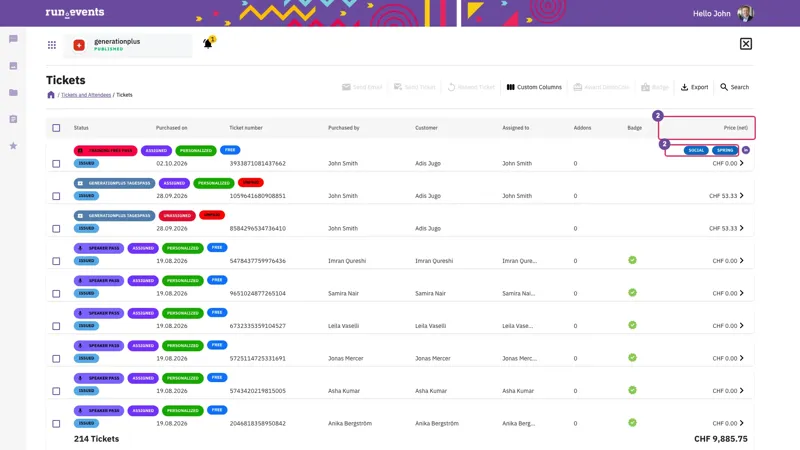Sort by Assigned to column header

click(x=515, y=128)
